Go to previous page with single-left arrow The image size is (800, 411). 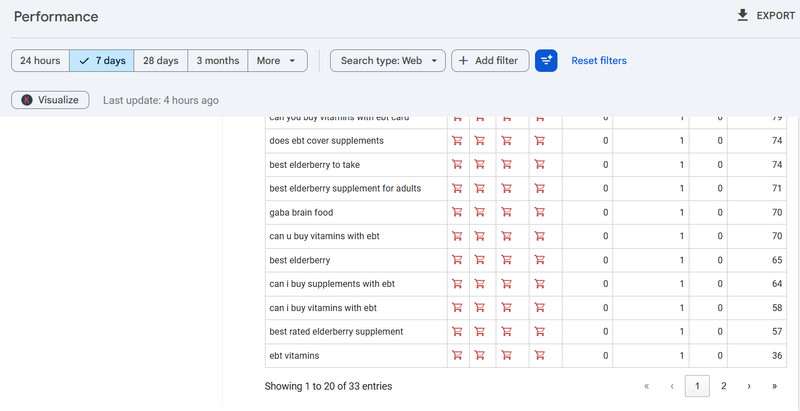[x=672, y=386]
